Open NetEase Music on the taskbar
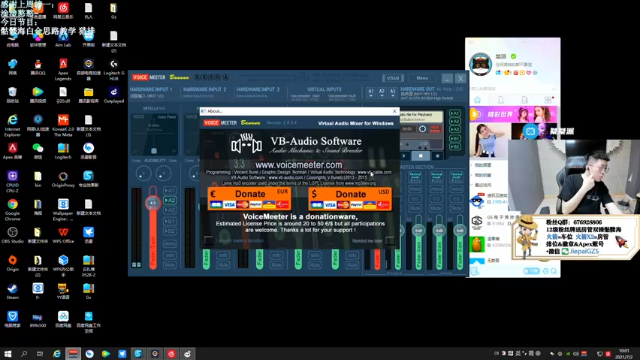Image resolution: width=640 pixels, height=360 pixels. pos(171,353)
